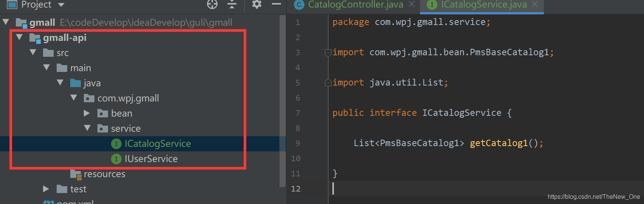644x204 pixels.
Task: Click the Project panel title
Action: [x=36, y=5]
